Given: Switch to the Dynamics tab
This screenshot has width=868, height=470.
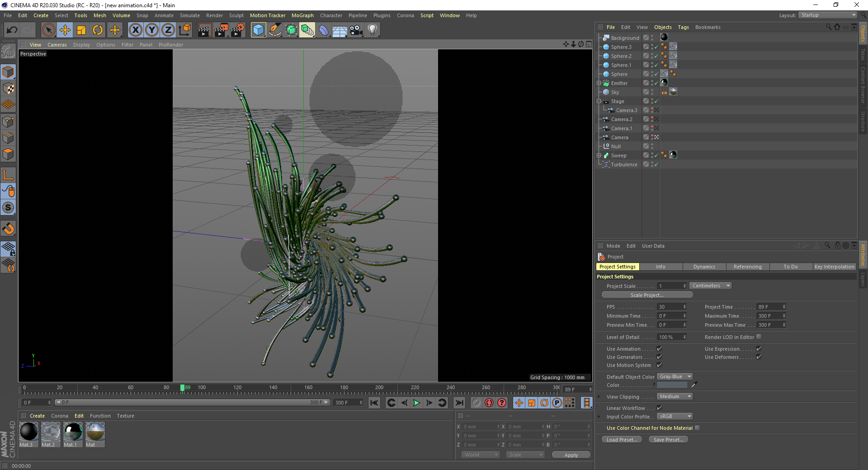Looking at the screenshot, I should [x=704, y=267].
